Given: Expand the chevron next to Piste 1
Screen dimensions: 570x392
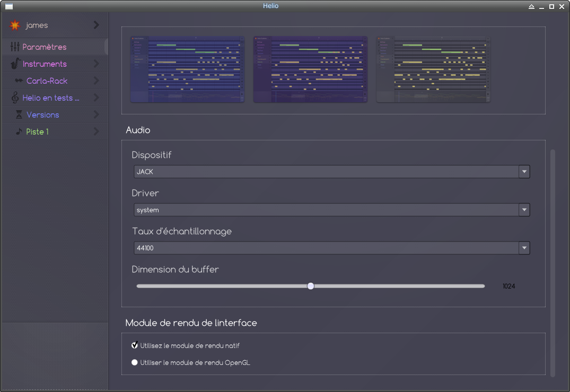Looking at the screenshot, I should (x=97, y=131).
